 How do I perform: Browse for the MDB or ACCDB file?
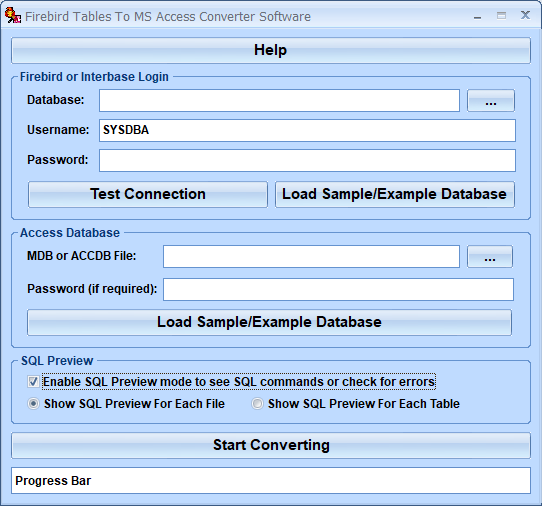(x=490, y=256)
